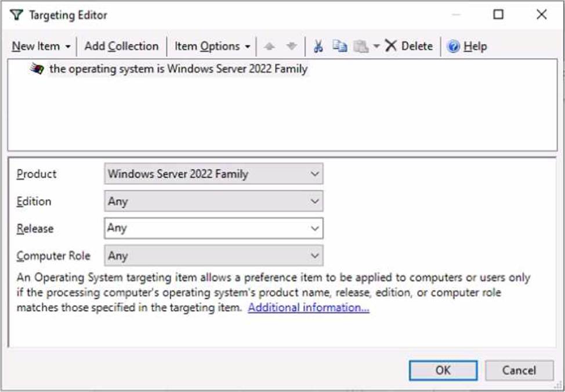565x392 pixels.
Task: Cut the item using the scissors icon
Action: (318, 46)
